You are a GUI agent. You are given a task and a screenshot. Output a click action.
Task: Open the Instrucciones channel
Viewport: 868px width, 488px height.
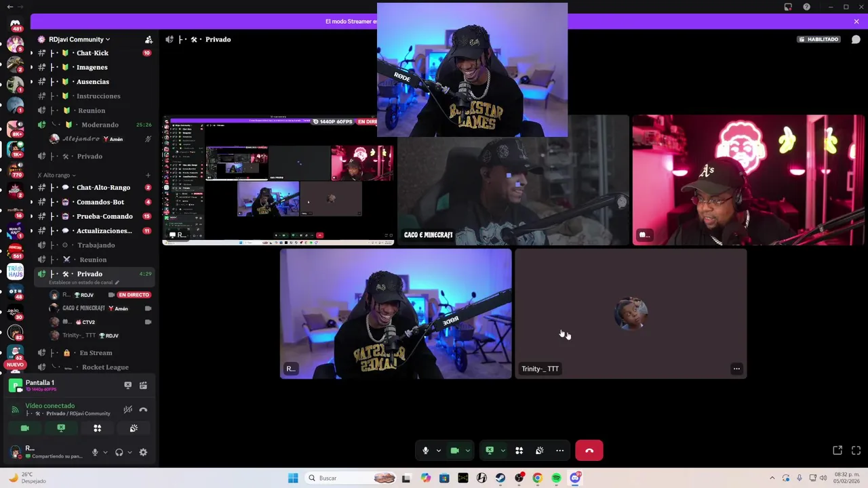[x=98, y=96]
